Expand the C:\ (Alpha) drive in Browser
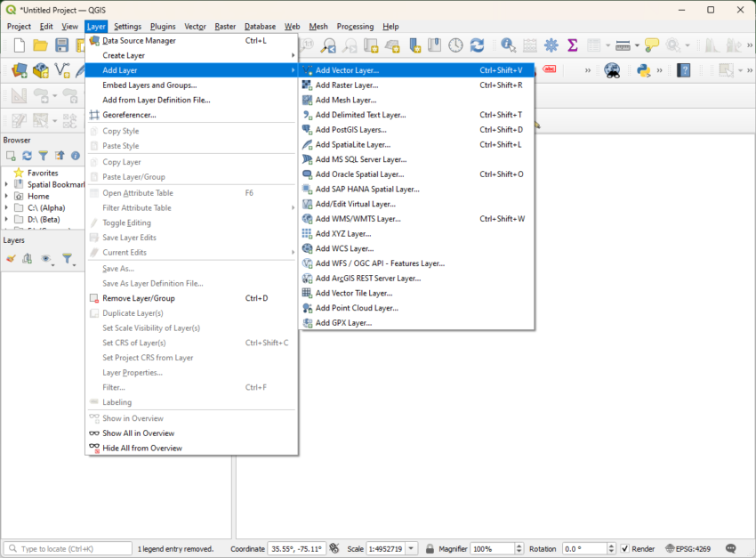This screenshot has width=756, height=558. pos(5,208)
